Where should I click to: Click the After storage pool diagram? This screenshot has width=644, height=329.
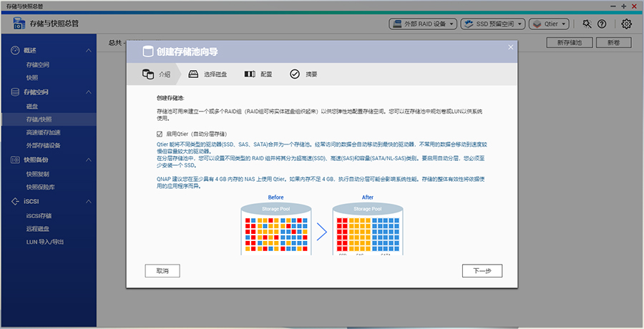click(x=368, y=228)
